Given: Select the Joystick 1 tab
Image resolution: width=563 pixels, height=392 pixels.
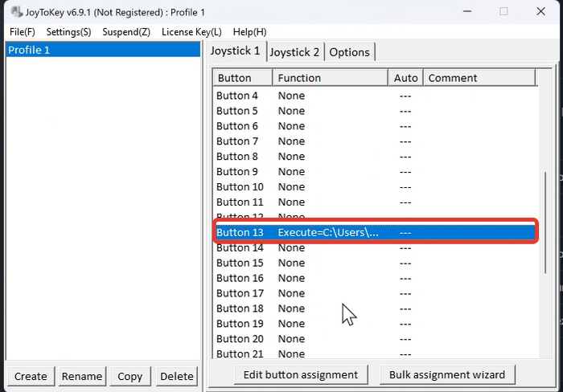Looking at the screenshot, I should pyautogui.click(x=235, y=51).
